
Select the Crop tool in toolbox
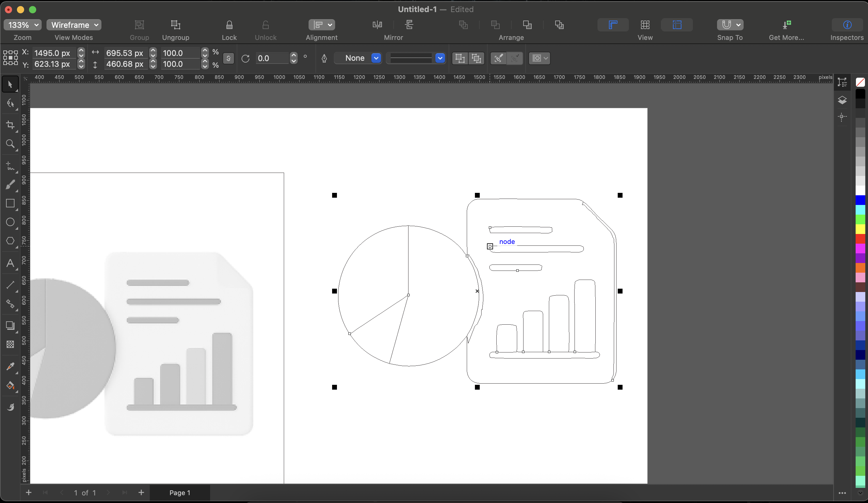point(10,125)
